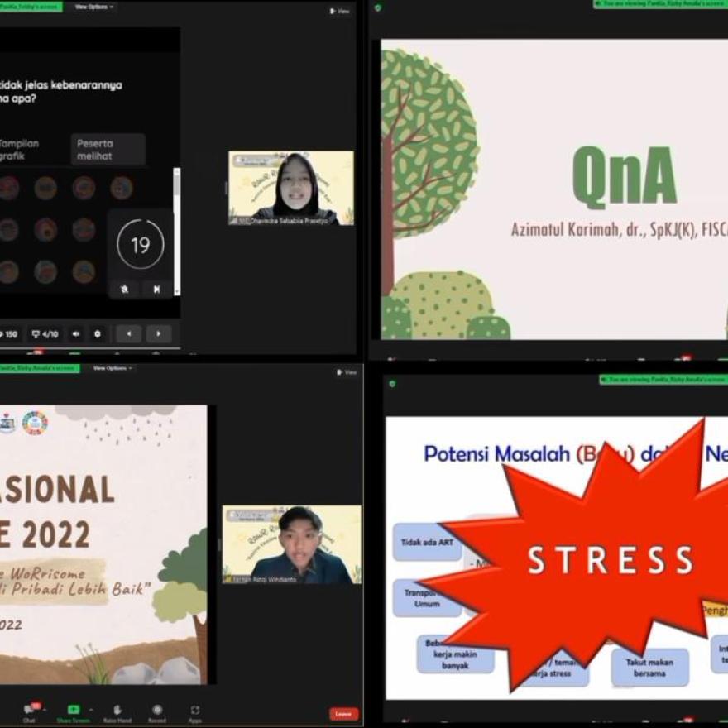
Task: Click the shield icon in bottom-right window
Action: pos(392,384)
